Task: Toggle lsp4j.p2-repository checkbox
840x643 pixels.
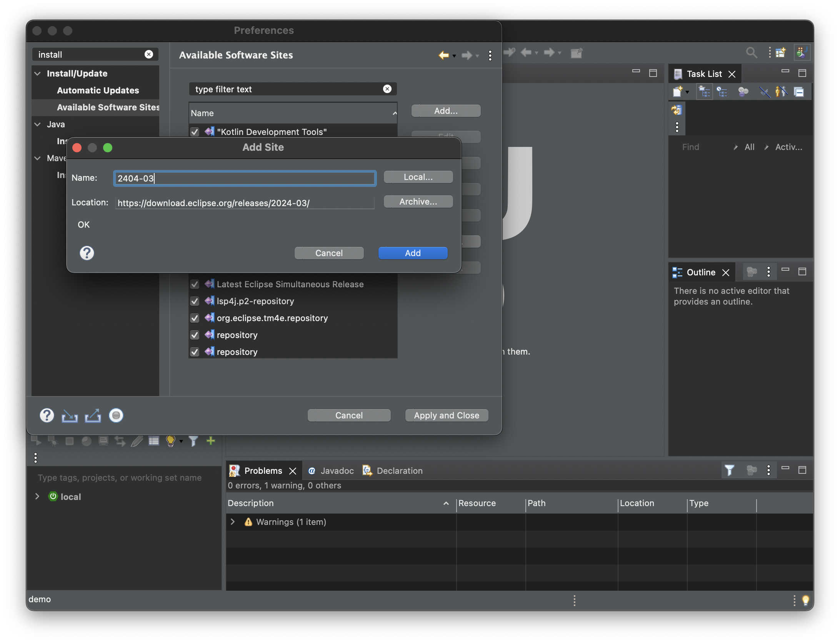Action: (x=195, y=301)
